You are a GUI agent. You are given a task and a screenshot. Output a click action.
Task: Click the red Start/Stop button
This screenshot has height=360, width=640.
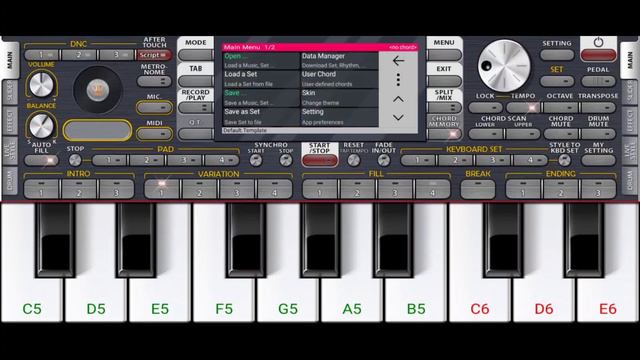(320, 161)
